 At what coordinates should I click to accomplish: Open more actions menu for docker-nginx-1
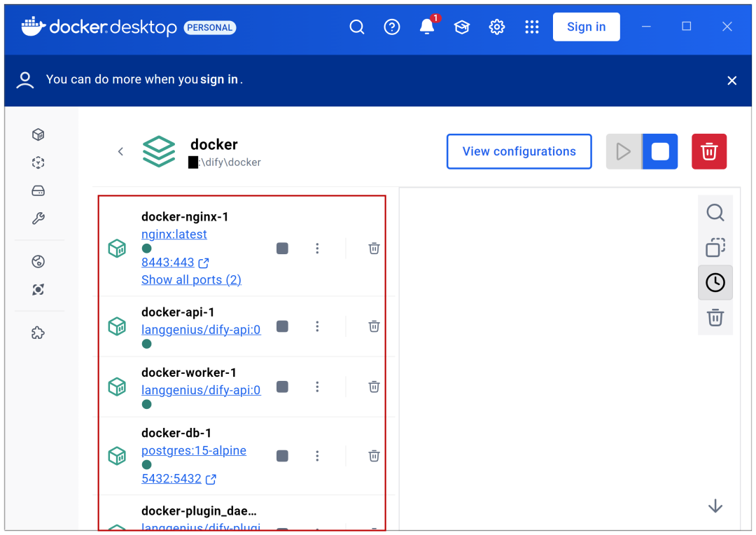(x=317, y=249)
